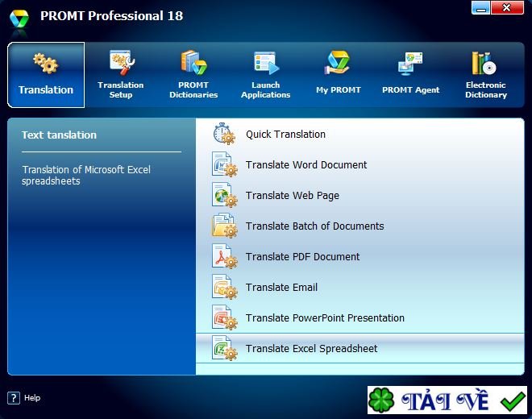This screenshot has width=532, height=419.
Task: Click the Translate Batch of Documents folder icon
Action: 224,226
